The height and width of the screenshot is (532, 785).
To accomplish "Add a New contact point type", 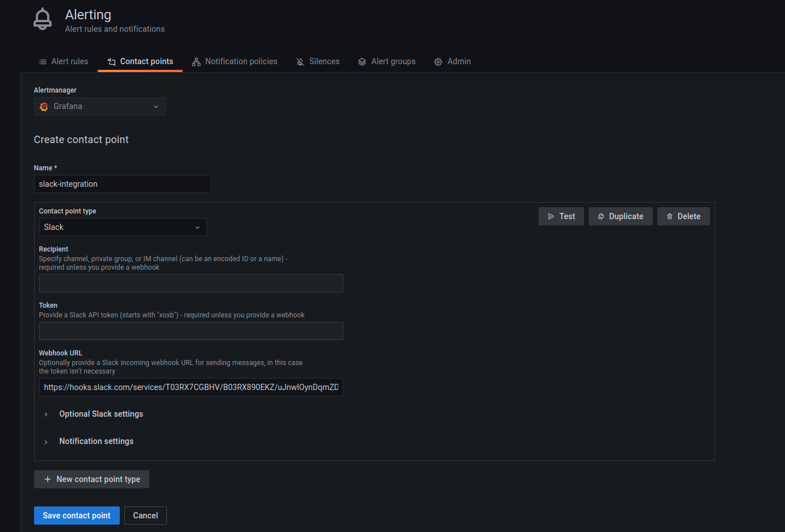I will click(91, 479).
